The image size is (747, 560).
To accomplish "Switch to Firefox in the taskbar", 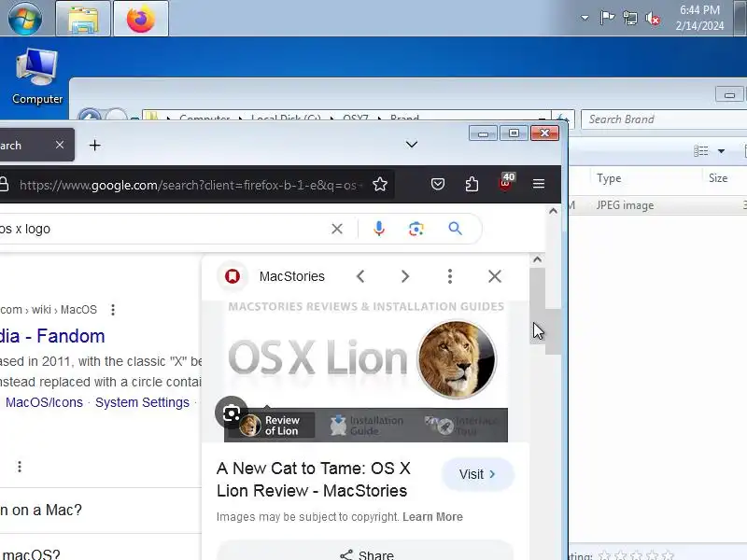I will (x=141, y=19).
